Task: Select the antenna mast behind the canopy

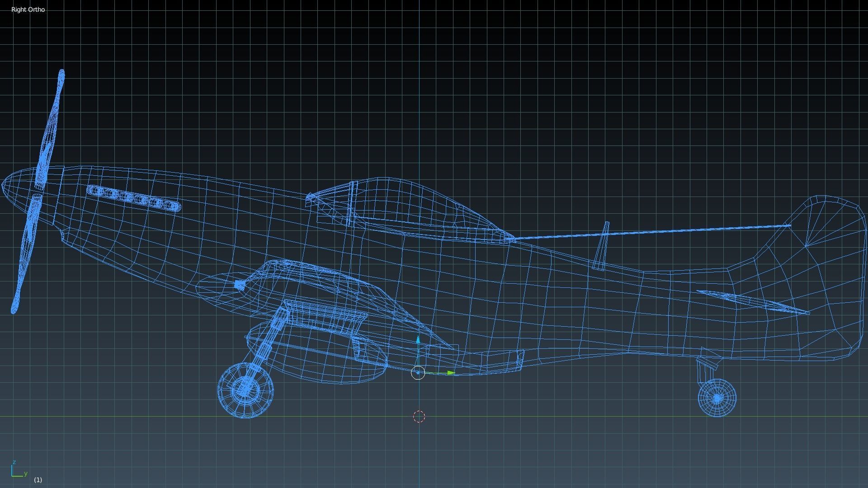Action: point(602,246)
